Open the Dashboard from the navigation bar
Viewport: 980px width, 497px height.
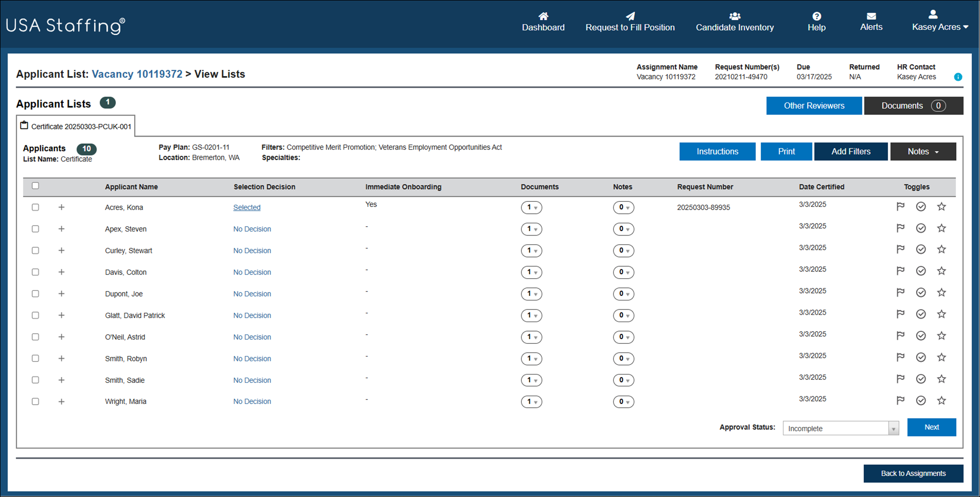tap(543, 22)
